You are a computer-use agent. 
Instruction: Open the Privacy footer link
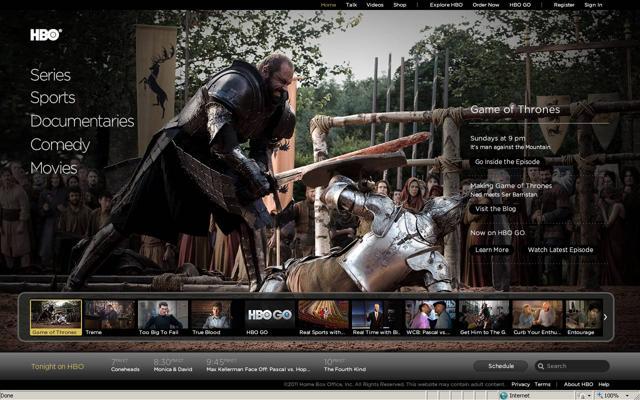(520, 384)
